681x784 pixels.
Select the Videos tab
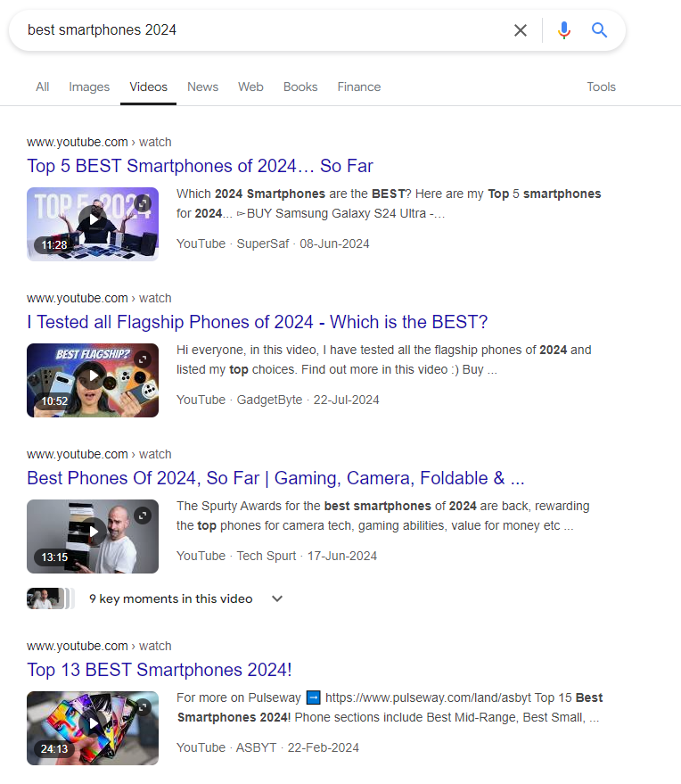148,87
